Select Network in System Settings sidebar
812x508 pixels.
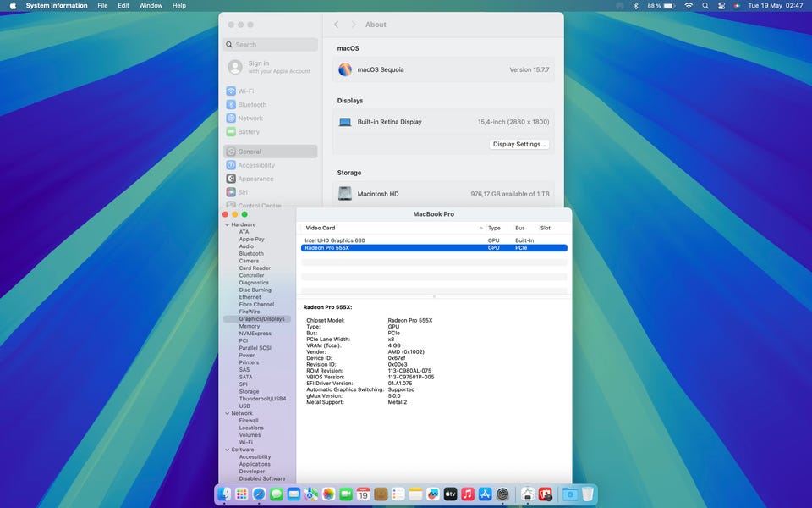pos(271,119)
